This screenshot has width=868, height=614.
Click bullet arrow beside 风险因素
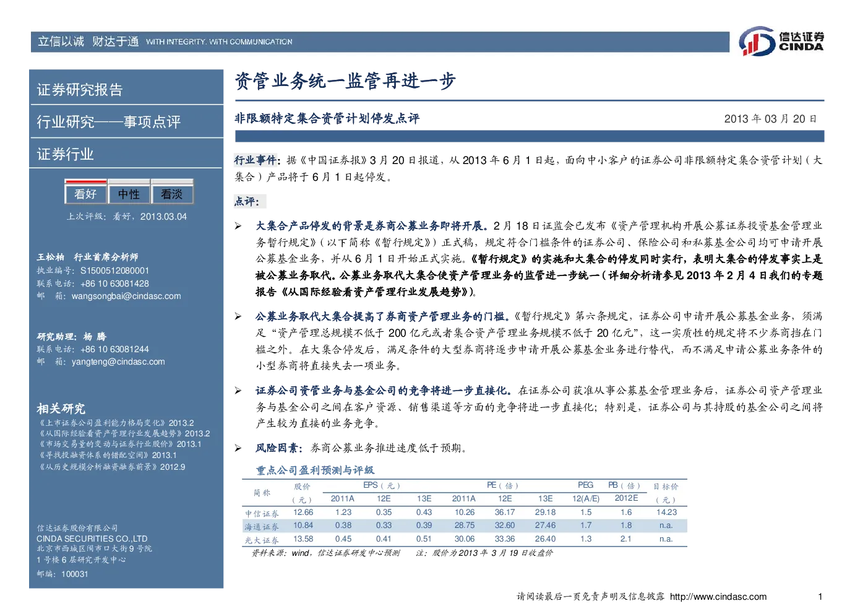[x=238, y=448]
